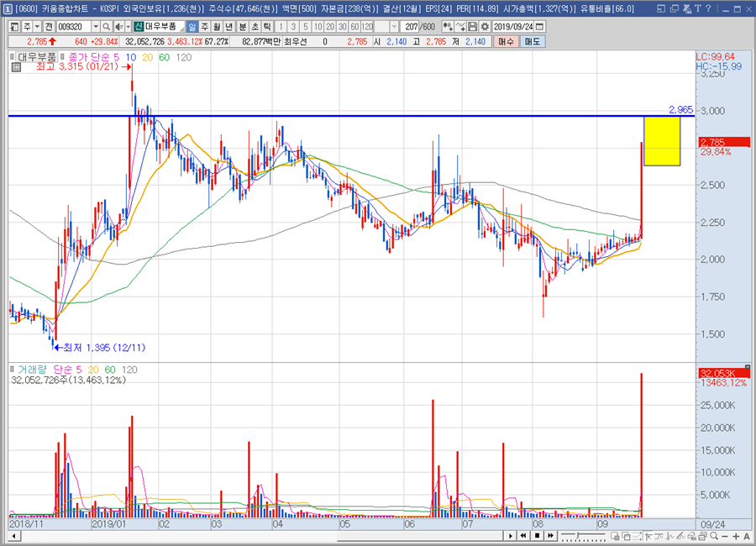Expand the interval dropdown after 120
Screen dimensions: 756x546
395,27
